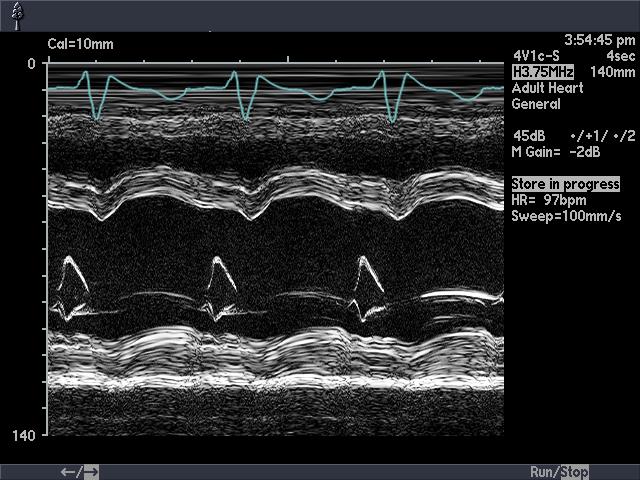Click the •/+1/ •/2 processing setting
Screen dimensions: 640x480
(x=602, y=136)
